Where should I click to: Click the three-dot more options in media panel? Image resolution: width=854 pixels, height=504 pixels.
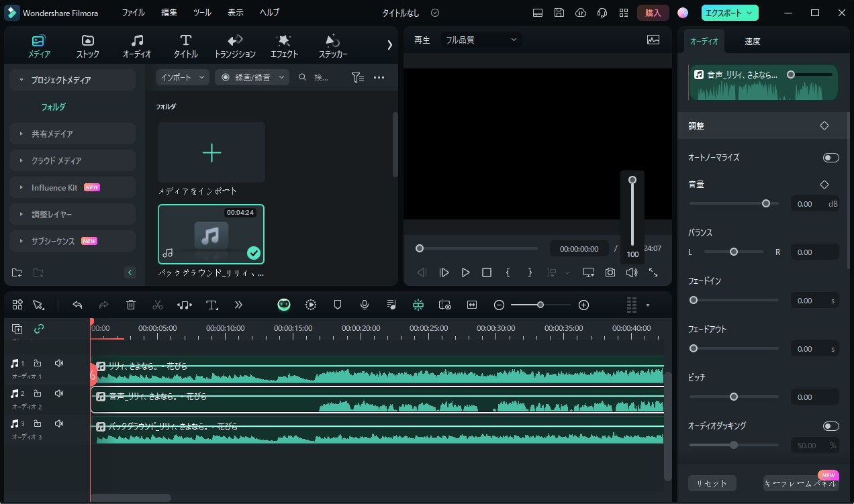click(379, 78)
